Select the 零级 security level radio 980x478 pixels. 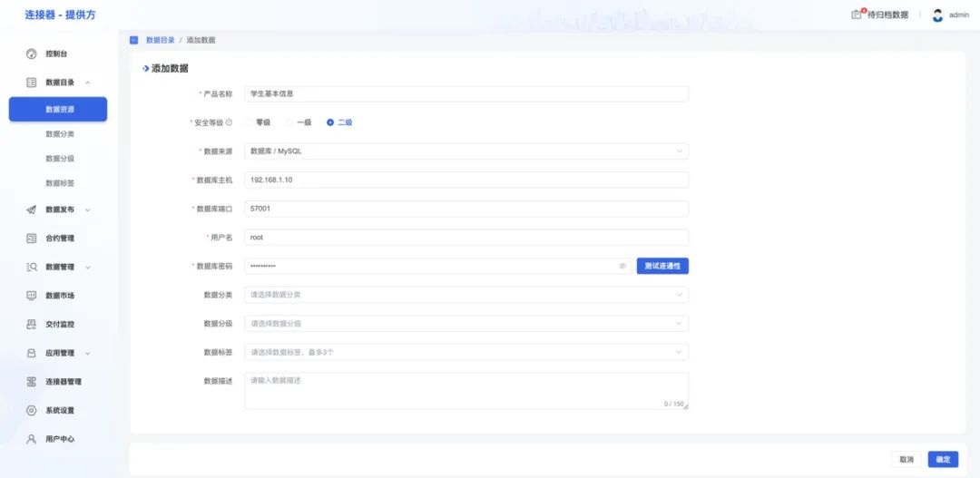pyautogui.click(x=249, y=122)
